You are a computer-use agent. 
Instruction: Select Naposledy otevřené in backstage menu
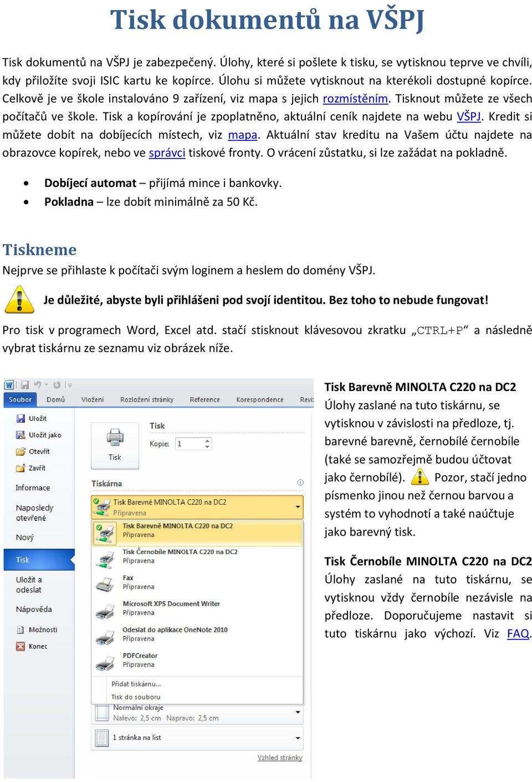coord(34,513)
